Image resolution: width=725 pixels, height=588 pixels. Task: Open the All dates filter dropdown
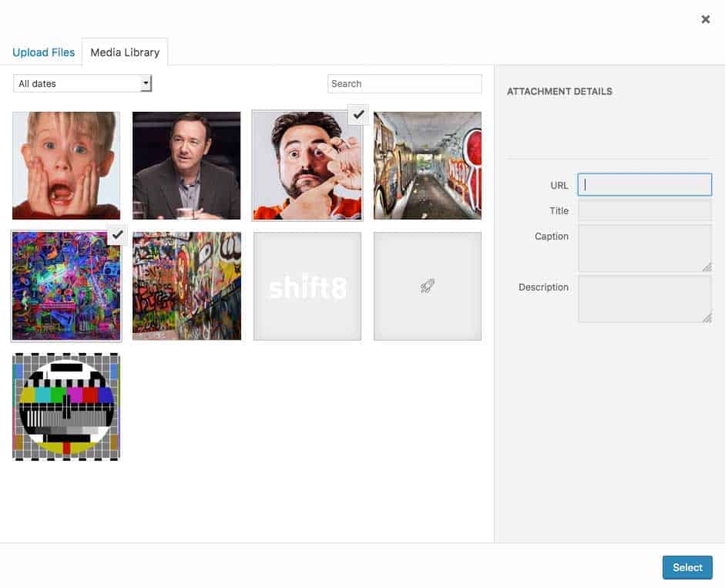pyautogui.click(x=82, y=83)
